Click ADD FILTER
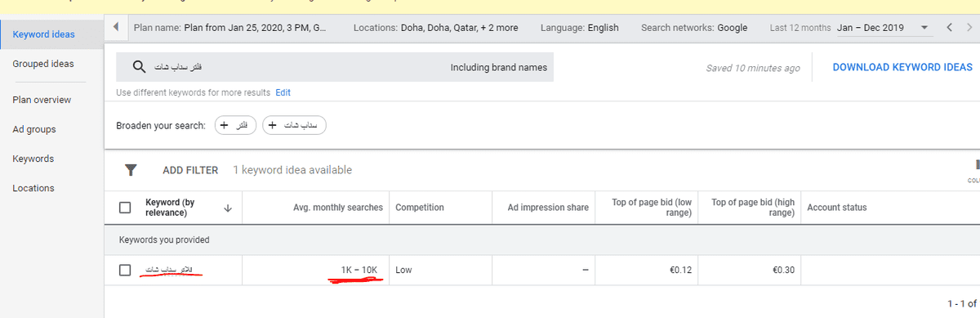980x318 pixels. click(190, 170)
